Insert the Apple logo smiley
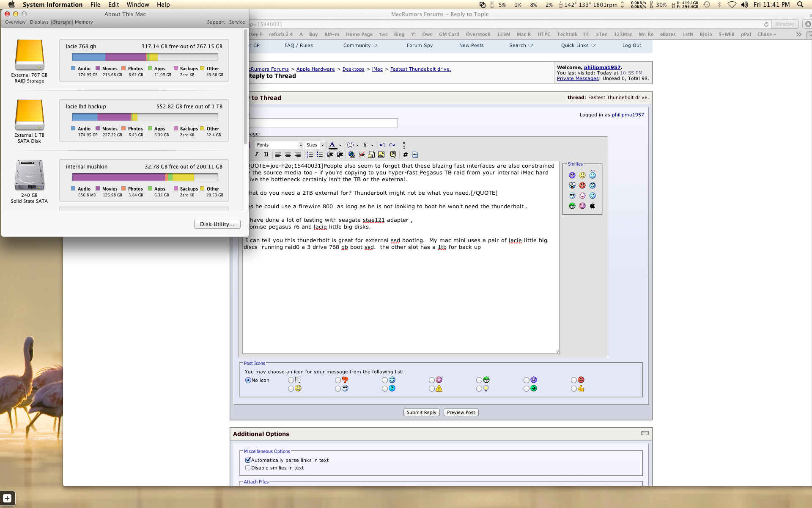Viewport: 812px width, 508px height. [593, 206]
